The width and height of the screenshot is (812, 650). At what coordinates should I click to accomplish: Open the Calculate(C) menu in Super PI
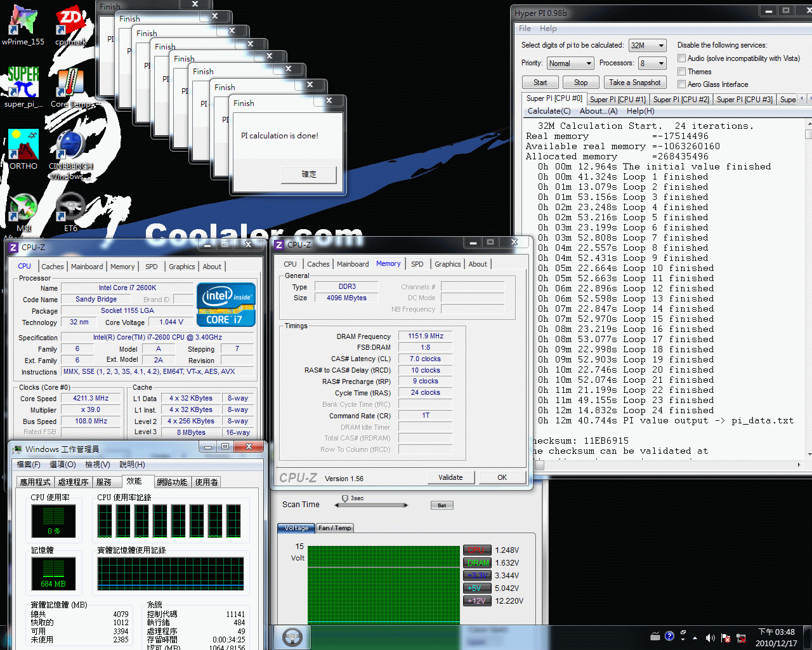click(x=549, y=111)
